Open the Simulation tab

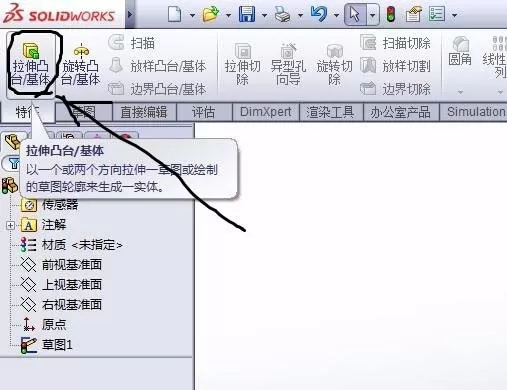point(475,112)
